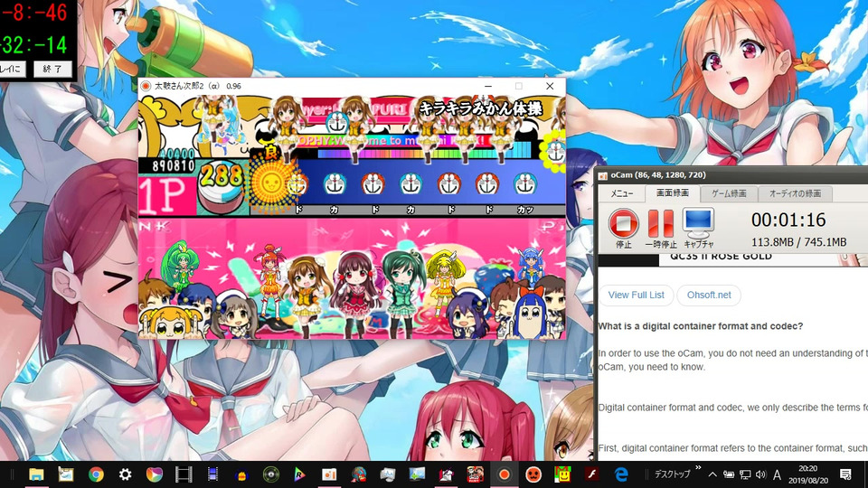Open the rainbow triangle R app icon
868x488 pixels.
(x=299, y=474)
